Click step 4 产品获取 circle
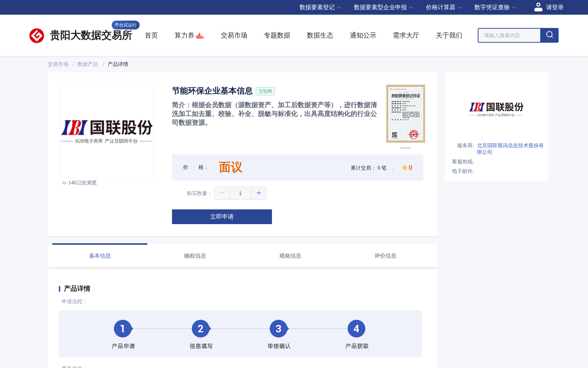 (x=356, y=329)
